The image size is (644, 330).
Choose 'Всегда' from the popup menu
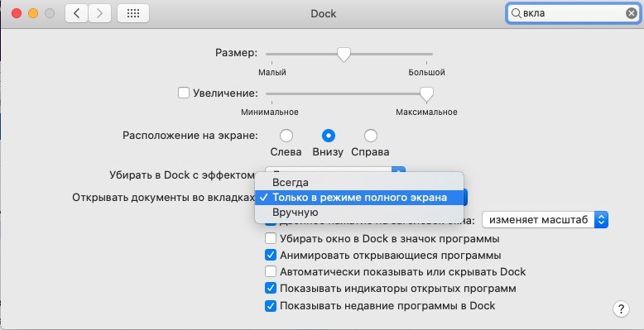click(x=359, y=182)
